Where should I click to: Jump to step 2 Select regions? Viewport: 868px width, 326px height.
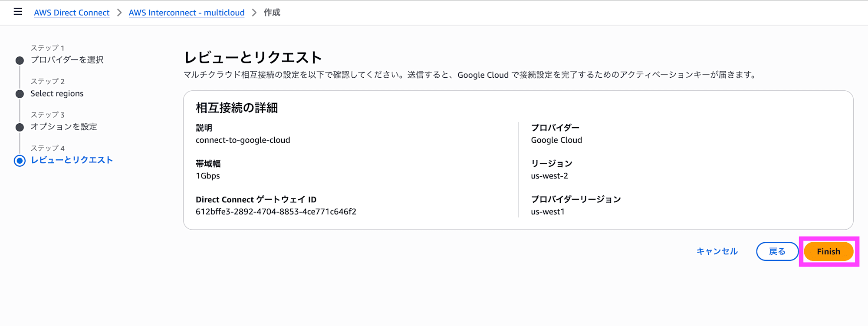pos(57,93)
